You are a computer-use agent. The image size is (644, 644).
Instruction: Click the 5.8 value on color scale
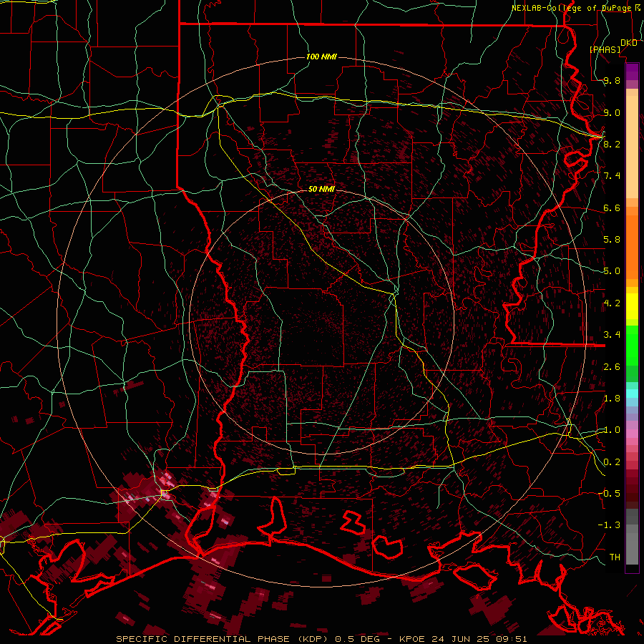[x=612, y=240]
